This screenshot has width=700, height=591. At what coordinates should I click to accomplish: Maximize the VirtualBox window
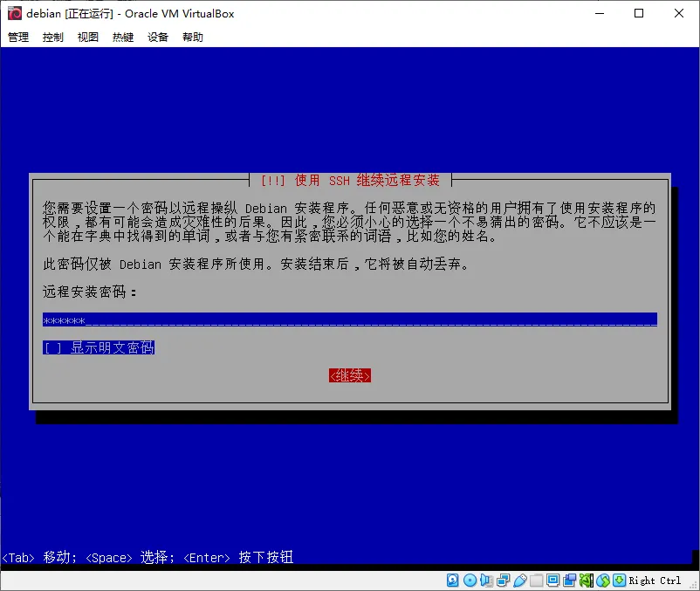pos(639,13)
